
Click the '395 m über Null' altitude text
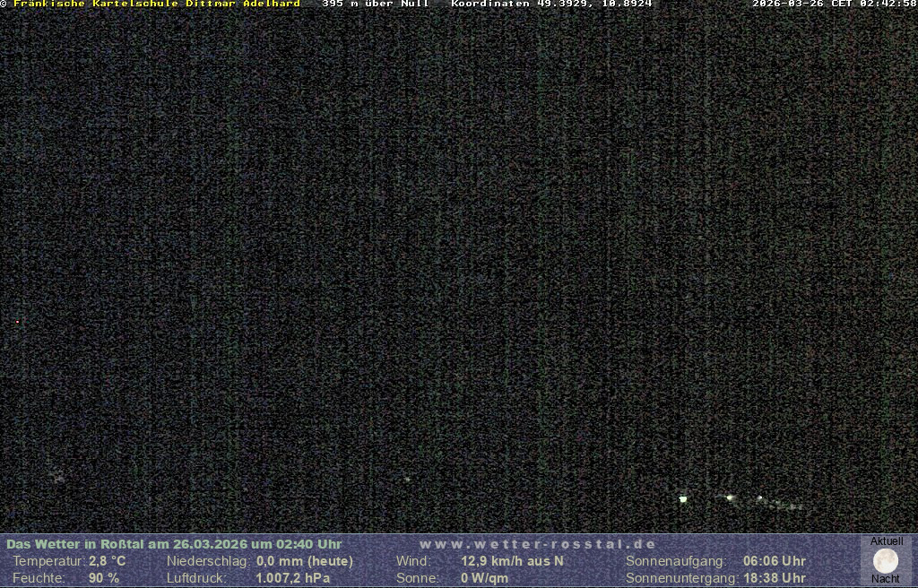click(375, 4)
